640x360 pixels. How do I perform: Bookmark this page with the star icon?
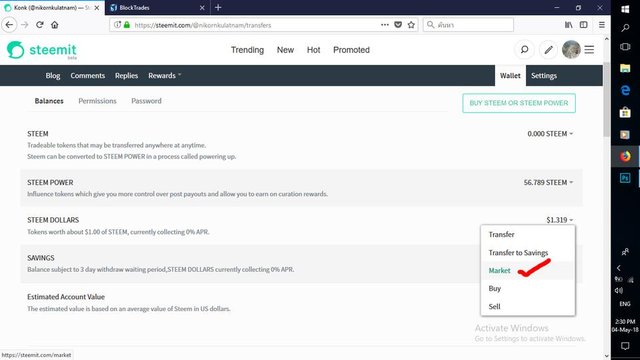[x=411, y=25]
